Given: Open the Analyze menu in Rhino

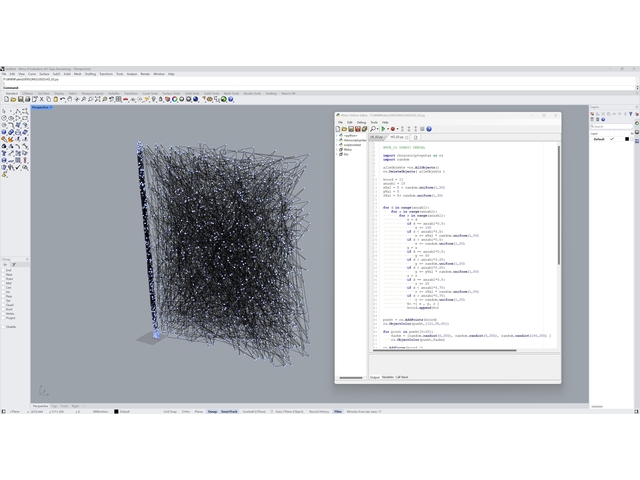Looking at the screenshot, I should pyautogui.click(x=132, y=74).
